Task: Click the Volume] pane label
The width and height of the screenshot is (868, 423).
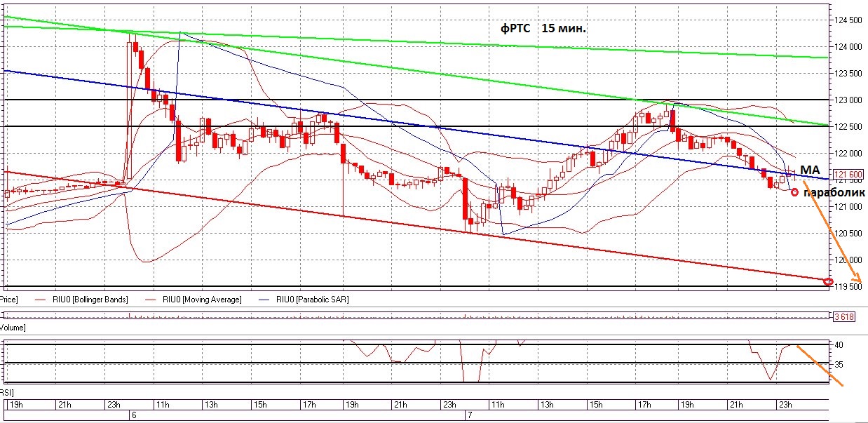Action: coord(13,328)
